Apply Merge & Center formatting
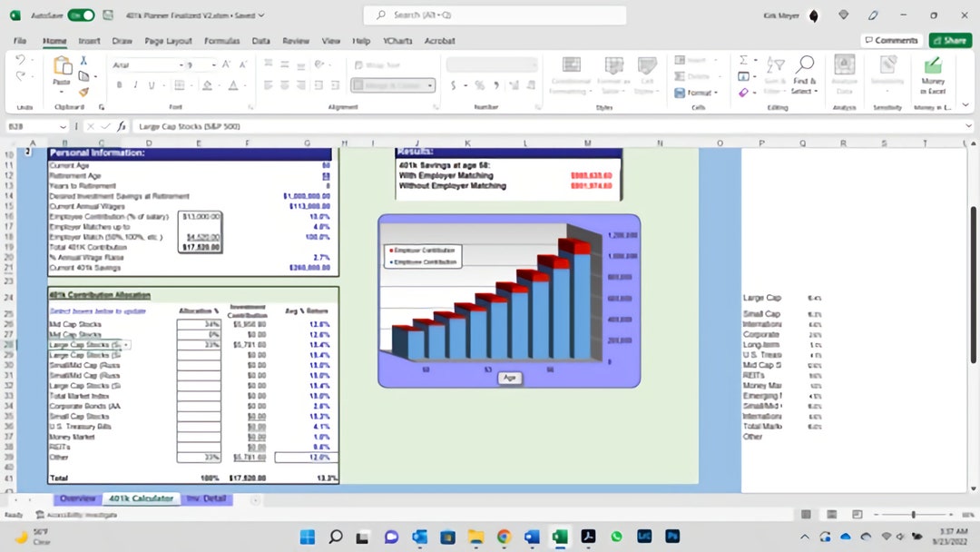This screenshot has height=552, width=980. click(x=392, y=84)
